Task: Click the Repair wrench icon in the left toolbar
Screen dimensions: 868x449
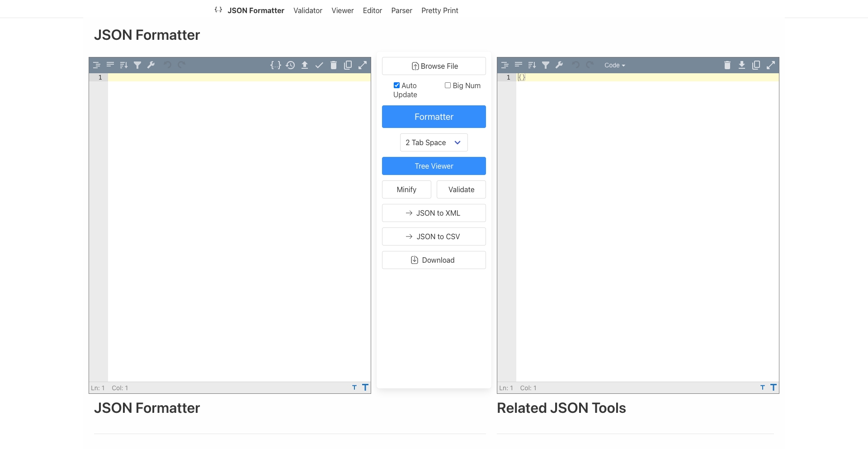Action: click(151, 65)
